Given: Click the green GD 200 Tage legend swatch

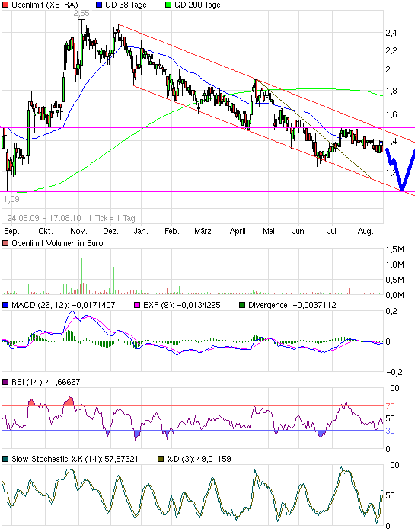Looking at the screenshot, I should tap(168, 5).
